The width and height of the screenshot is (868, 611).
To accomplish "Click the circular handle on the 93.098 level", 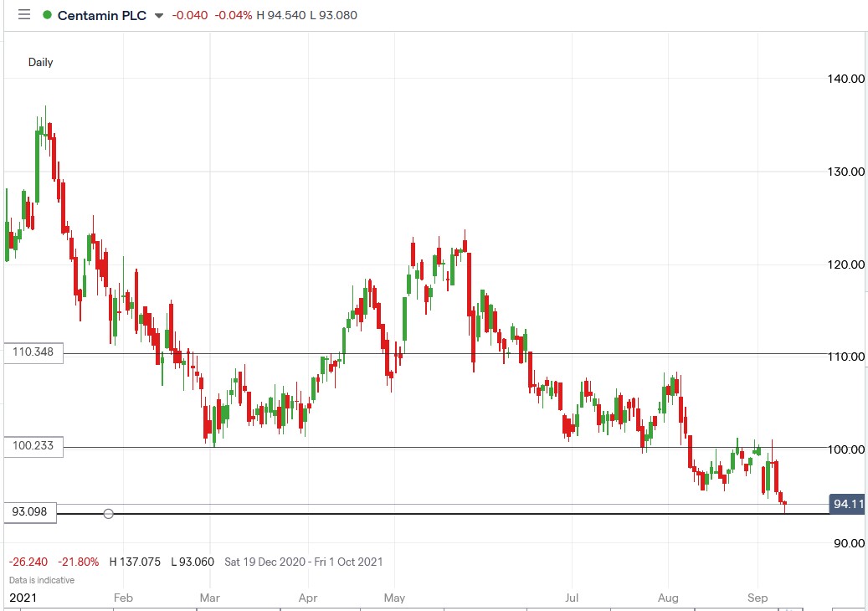I will [x=107, y=514].
